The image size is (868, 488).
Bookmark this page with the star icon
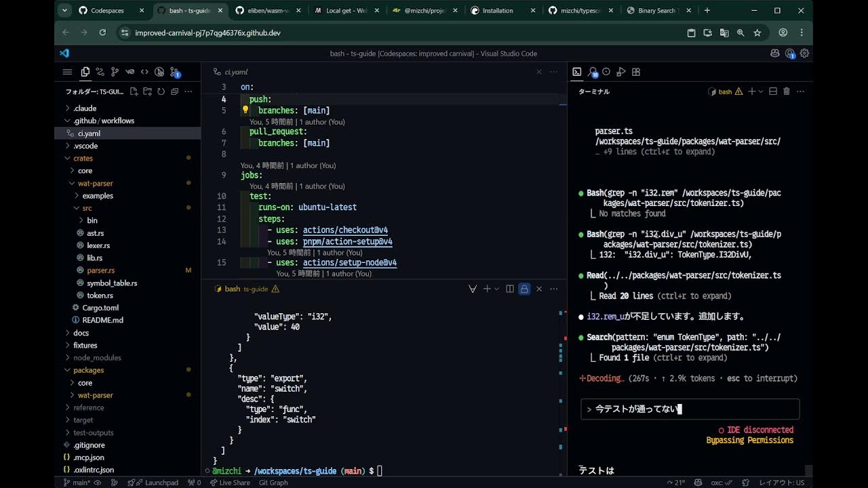pyautogui.click(x=757, y=33)
